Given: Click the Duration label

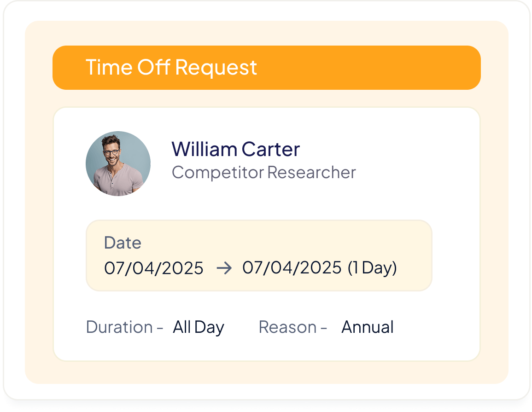Looking at the screenshot, I should coord(119,327).
